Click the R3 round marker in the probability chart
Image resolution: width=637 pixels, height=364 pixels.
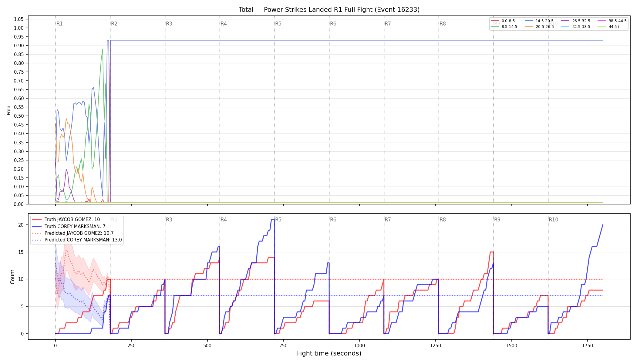[169, 24]
